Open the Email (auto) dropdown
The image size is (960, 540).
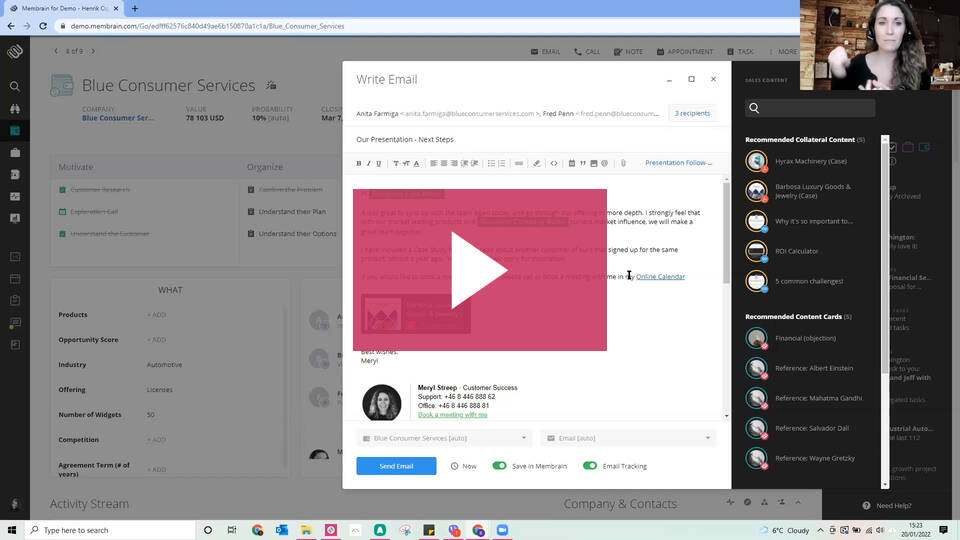tap(628, 438)
